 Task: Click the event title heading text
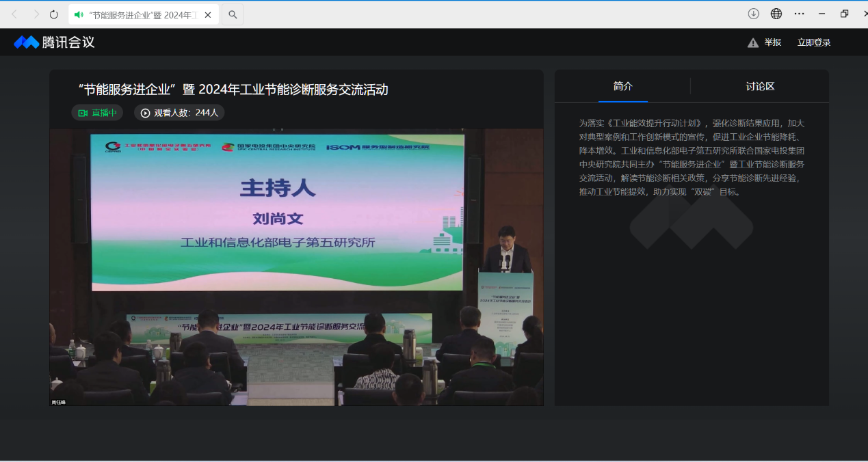point(233,90)
